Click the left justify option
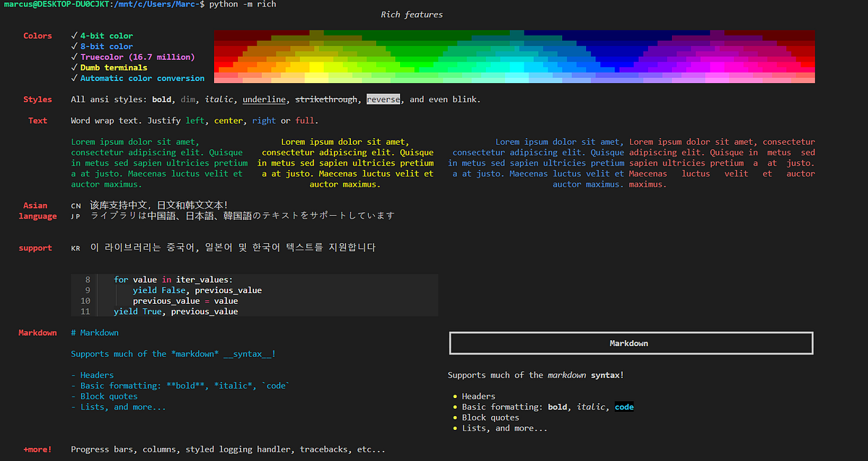This screenshot has width=868, height=461. tap(195, 120)
